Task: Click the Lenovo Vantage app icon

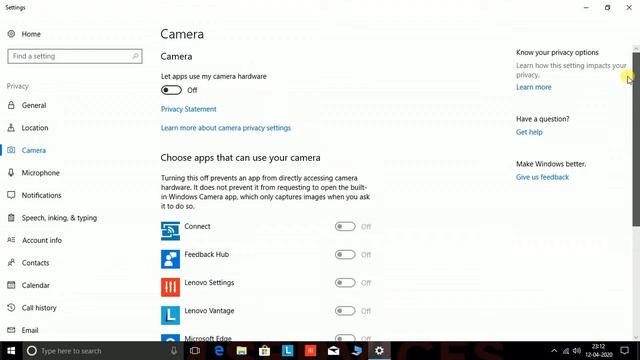Action: click(170, 316)
